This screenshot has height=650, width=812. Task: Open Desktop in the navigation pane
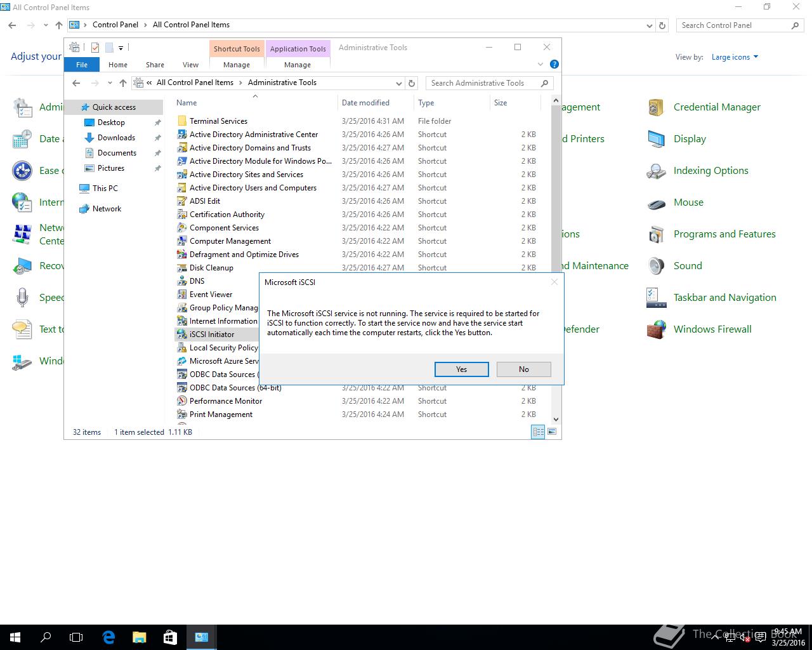tap(111, 123)
